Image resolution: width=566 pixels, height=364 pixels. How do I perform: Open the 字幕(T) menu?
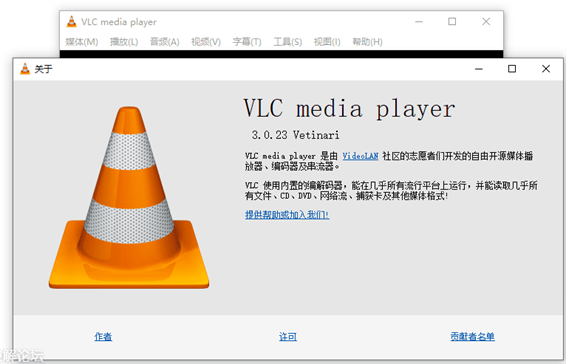click(247, 42)
